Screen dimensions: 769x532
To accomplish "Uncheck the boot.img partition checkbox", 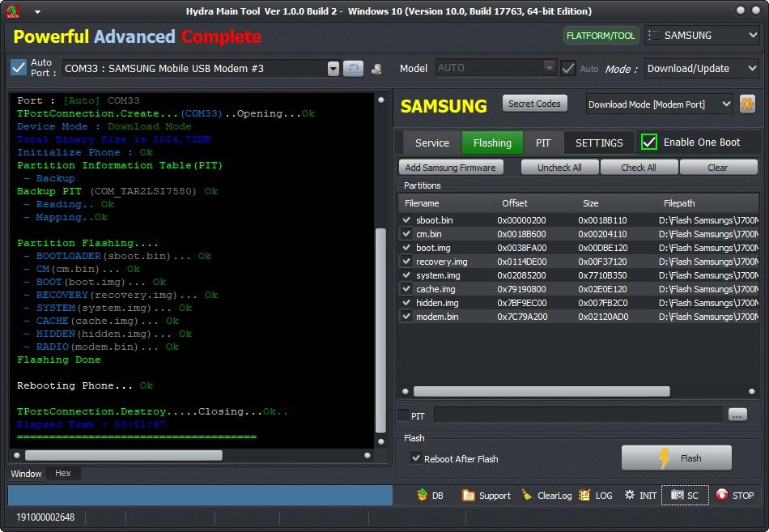I will point(406,247).
